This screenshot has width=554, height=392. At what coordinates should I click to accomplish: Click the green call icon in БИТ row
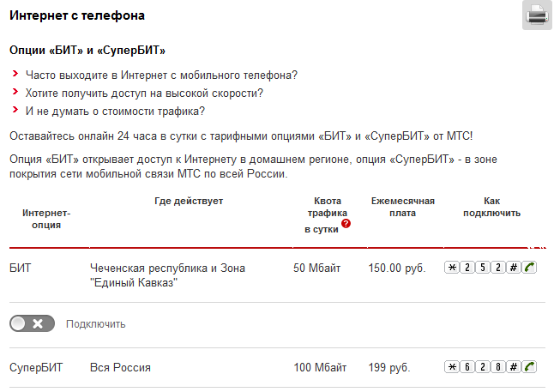[x=529, y=268]
